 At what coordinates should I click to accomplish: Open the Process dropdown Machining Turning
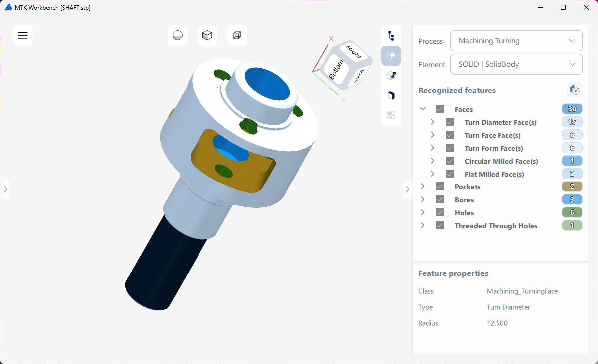coord(516,41)
